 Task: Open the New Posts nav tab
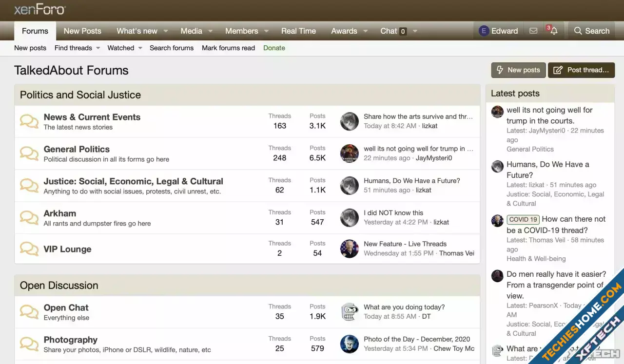pos(82,31)
